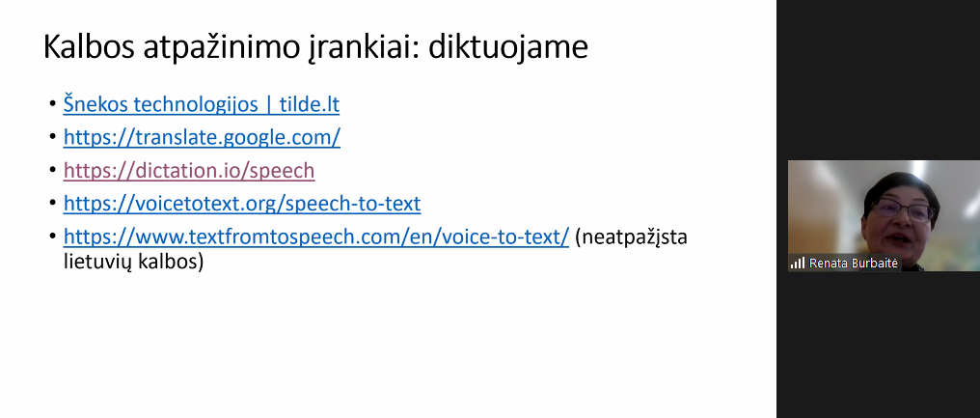Visit the textfromtospeech.com voice-to-text link
The width and height of the screenshot is (980, 418).
315,237
